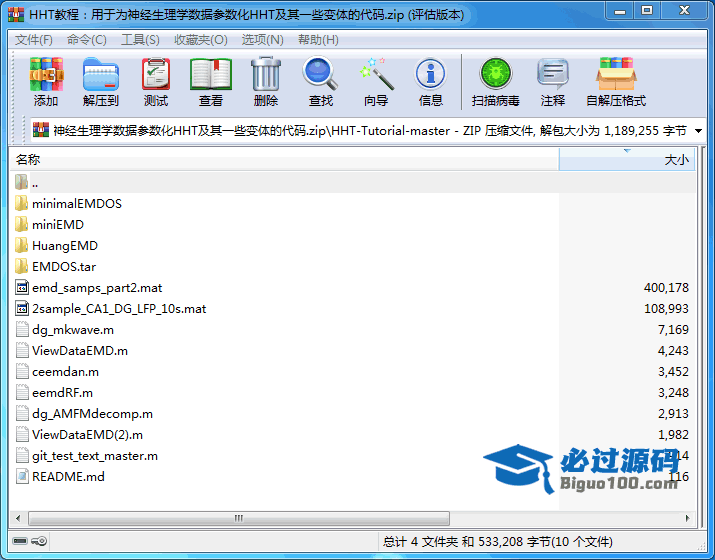The height and width of the screenshot is (560, 715).
Task: Maximize the WinRAR window
Action: [x=647, y=11]
